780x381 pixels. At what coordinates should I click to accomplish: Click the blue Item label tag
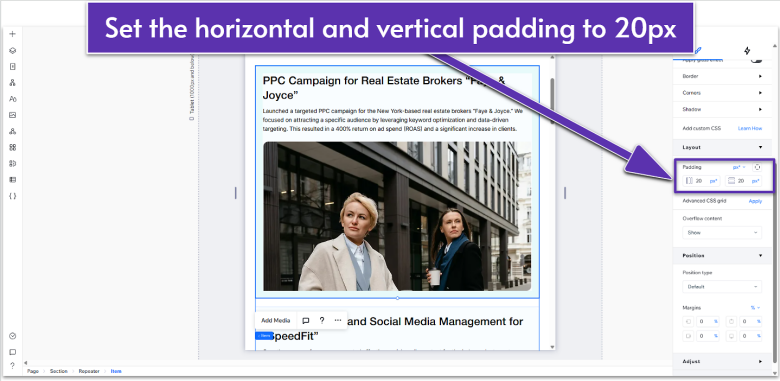coord(264,336)
